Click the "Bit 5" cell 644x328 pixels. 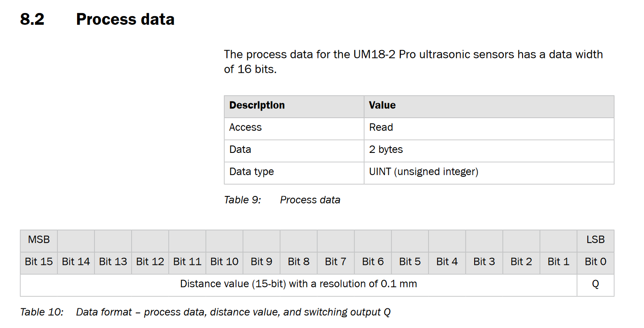coord(410,262)
